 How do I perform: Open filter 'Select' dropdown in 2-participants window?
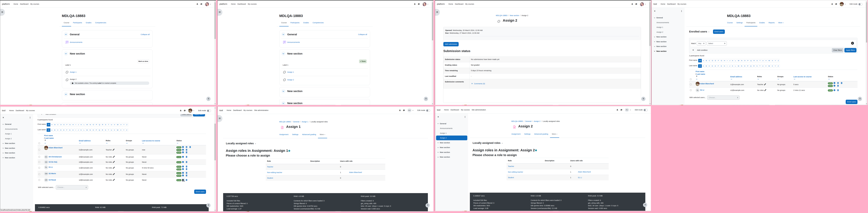717,44
